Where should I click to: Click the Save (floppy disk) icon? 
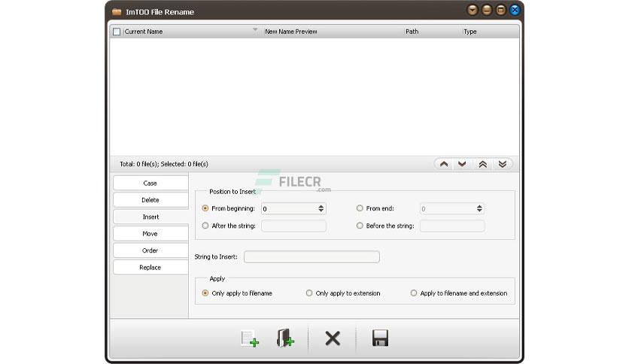(380, 338)
